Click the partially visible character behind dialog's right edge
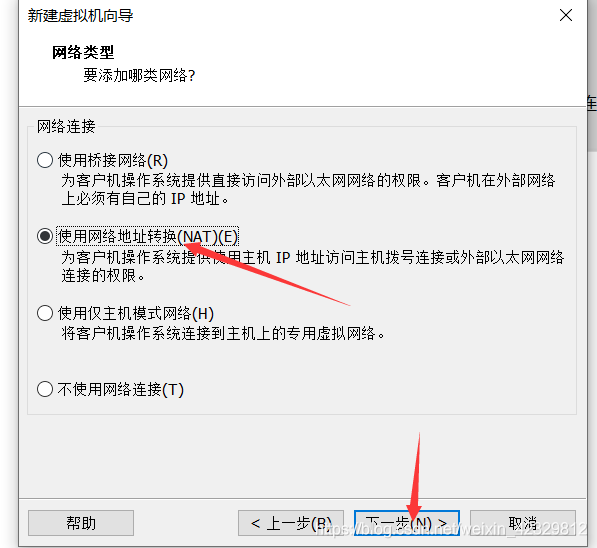 [592, 103]
